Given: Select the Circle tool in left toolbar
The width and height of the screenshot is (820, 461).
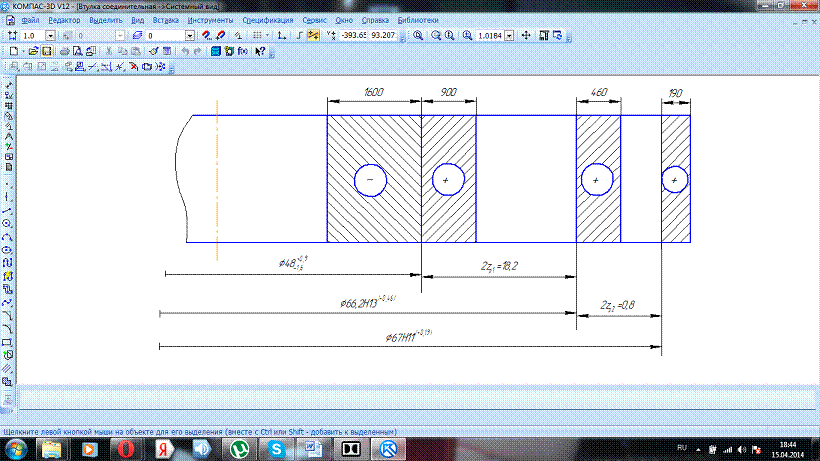Looking at the screenshot, I should (8, 222).
